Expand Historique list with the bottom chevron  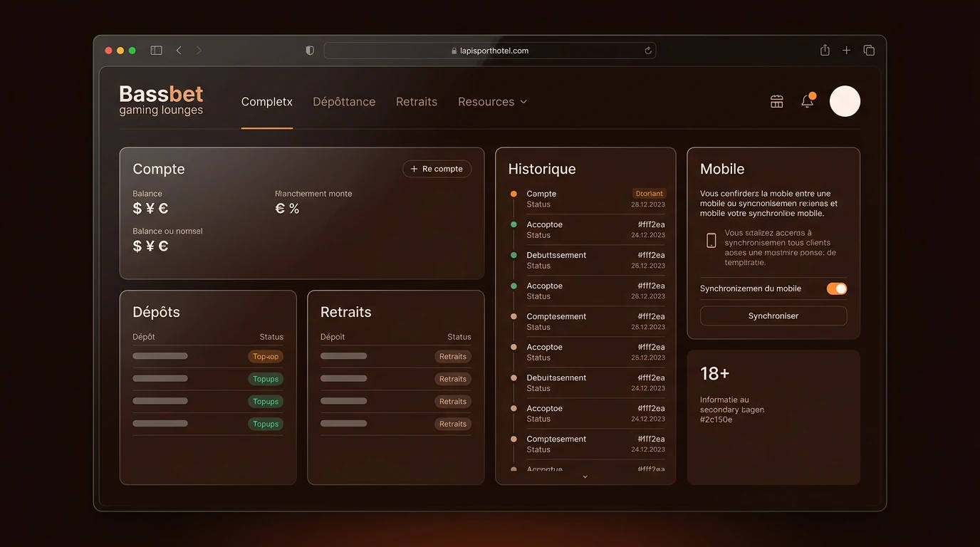pyautogui.click(x=585, y=476)
